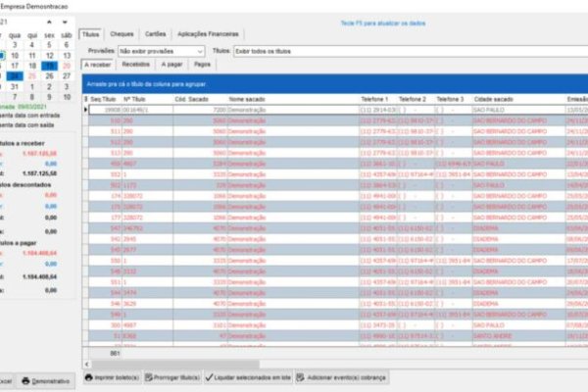588x392 pixels.
Task: Click the printer icon on Demonstrativo button
Action: coord(27,380)
